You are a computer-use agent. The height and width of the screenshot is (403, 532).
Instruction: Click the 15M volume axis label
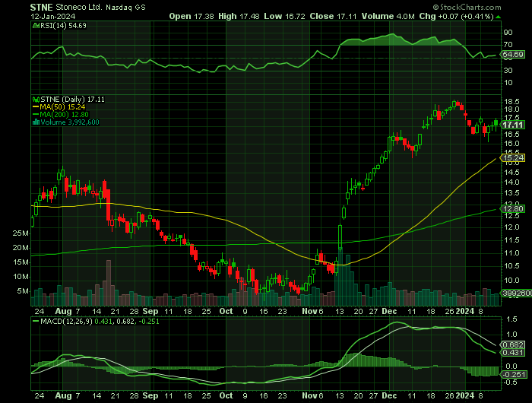click(21, 262)
